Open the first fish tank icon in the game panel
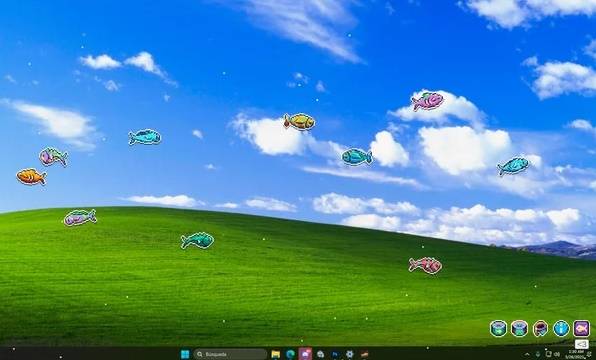The image size is (596, 360). pyautogui.click(x=498, y=328)
